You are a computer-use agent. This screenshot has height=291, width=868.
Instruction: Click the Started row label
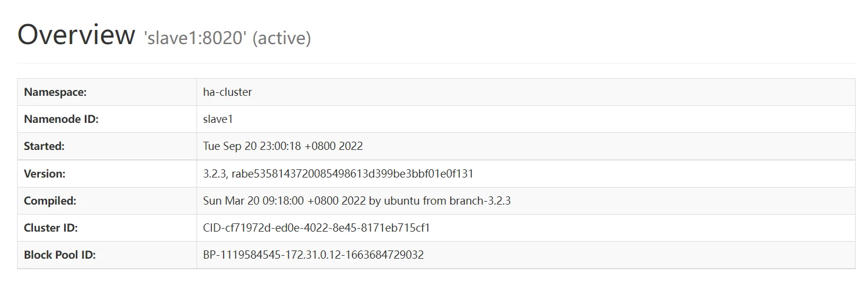coord(44,146)
